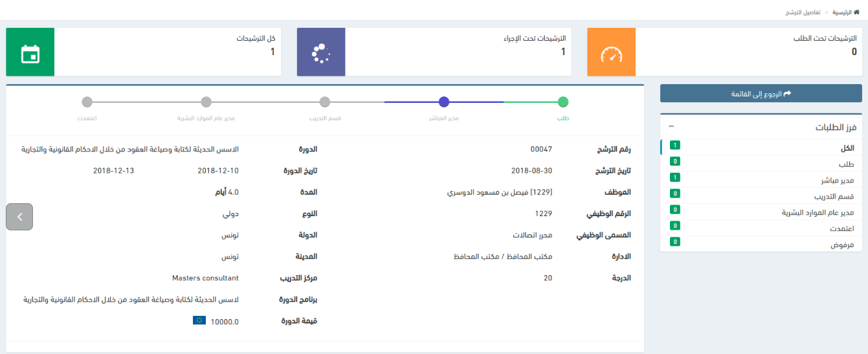
Task: Expand the side arrow chevron handle
Action: coord(19,217)
